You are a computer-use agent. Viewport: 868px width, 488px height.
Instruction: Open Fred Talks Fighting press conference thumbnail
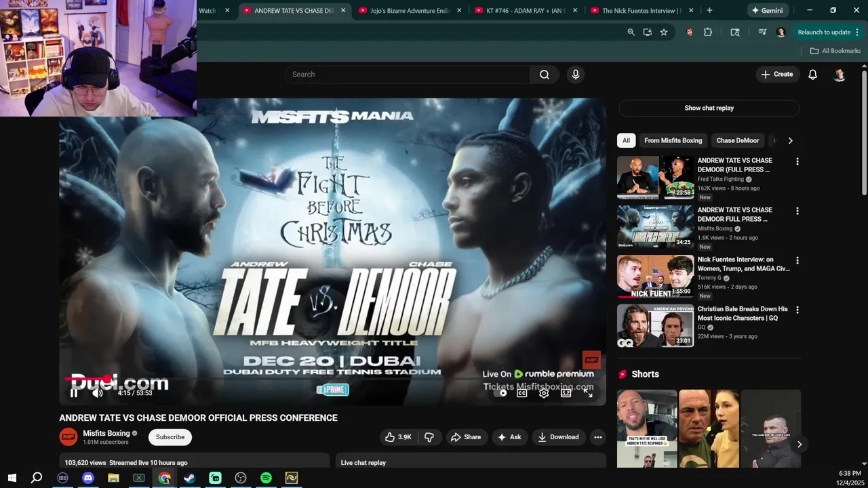[655, 178]
